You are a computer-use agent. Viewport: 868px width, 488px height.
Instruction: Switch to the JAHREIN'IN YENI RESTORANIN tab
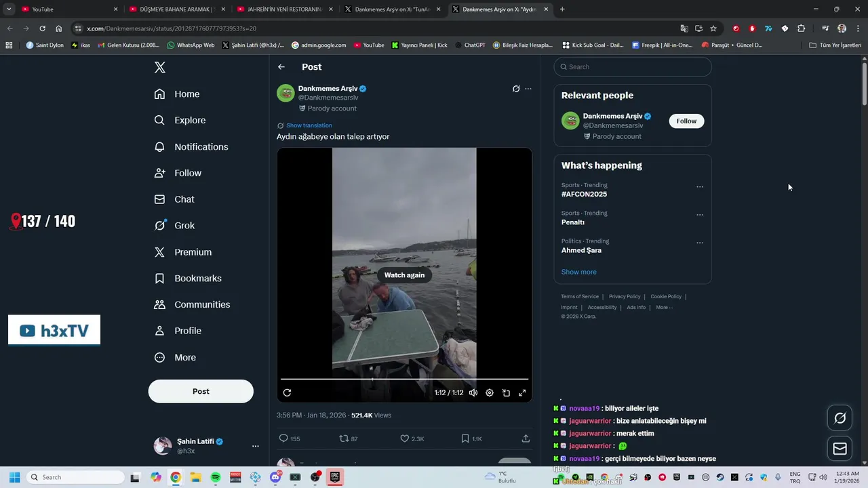tap(283, 9)
